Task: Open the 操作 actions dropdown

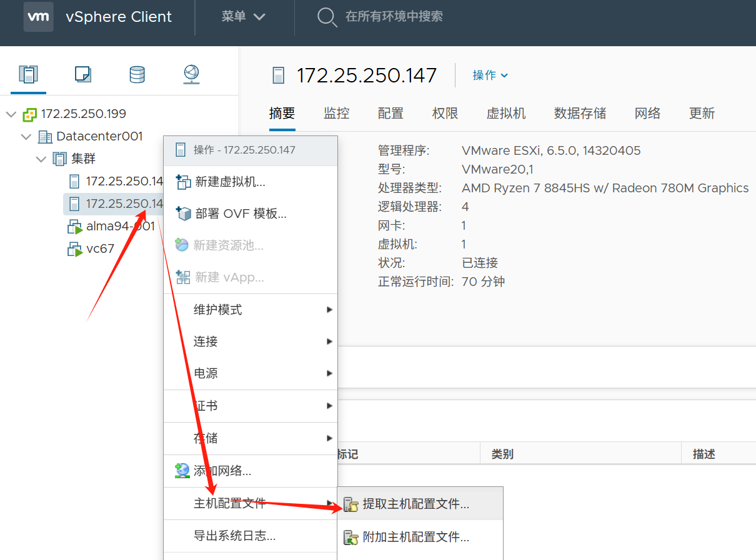Action: (490, 76)
